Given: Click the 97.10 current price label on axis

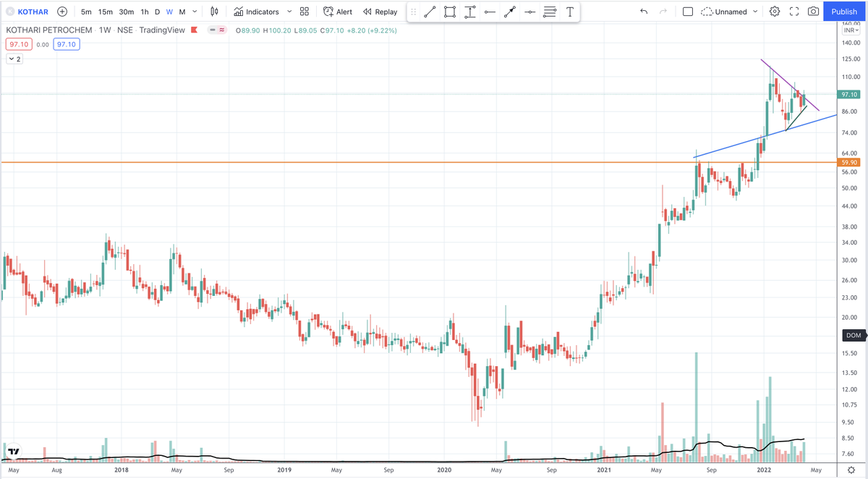Looking at the screenshot, I should (x=849, y=94).
